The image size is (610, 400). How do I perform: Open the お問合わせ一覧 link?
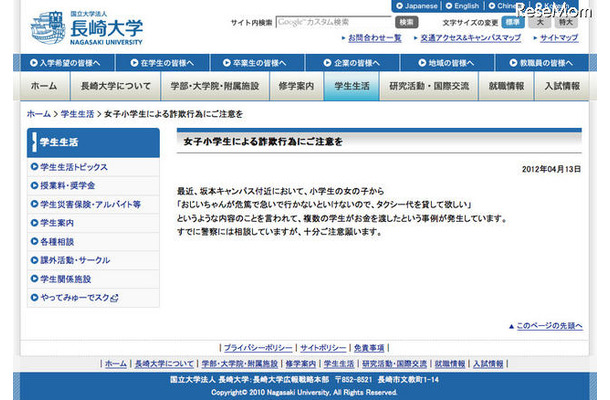[375, 38]
